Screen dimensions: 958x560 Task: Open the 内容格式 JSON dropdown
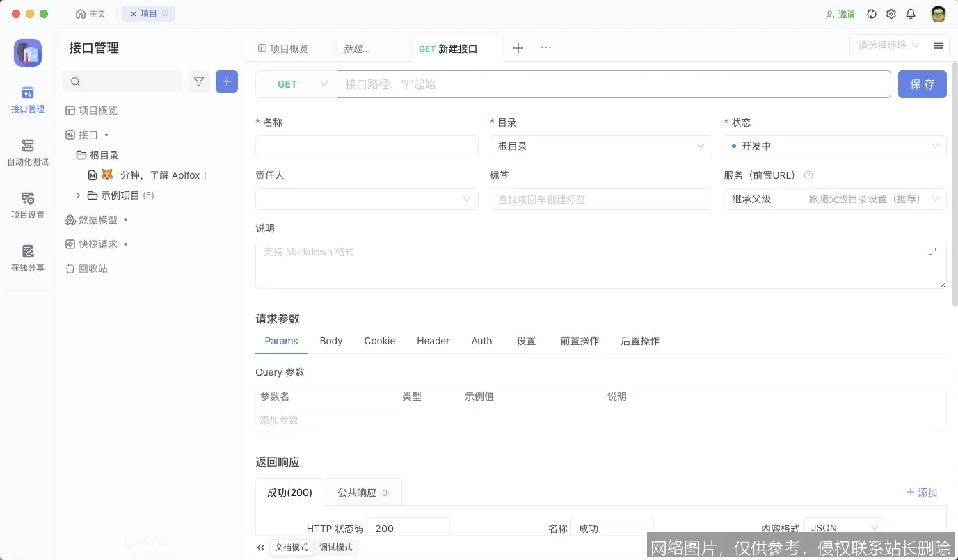845,528
